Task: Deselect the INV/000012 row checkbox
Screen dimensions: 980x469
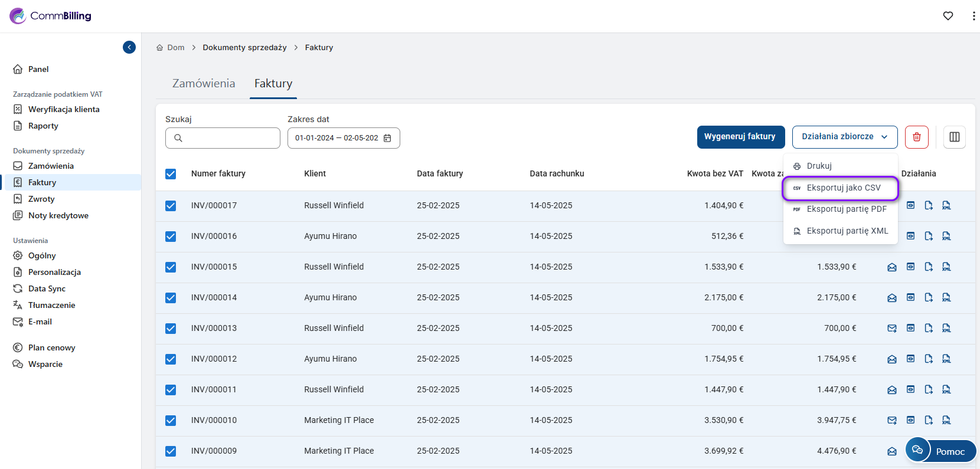Action: pos(171,359)
